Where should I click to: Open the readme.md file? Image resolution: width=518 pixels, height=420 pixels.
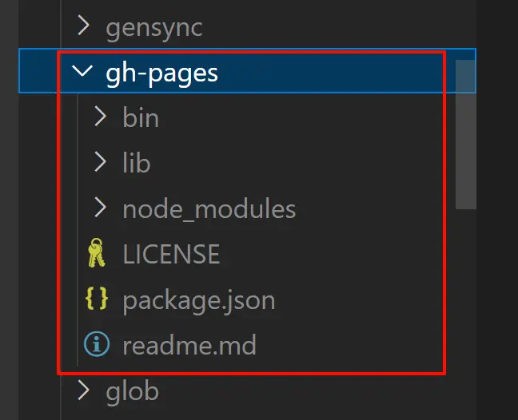click(x=189, y=345)
